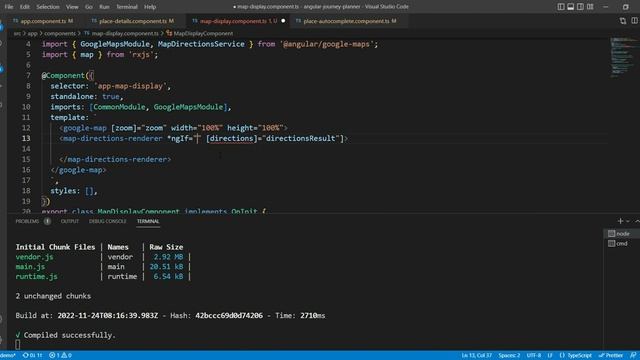Click the cmd terminal icon
The image size is (640, 360).
click(x=611, y=243)
